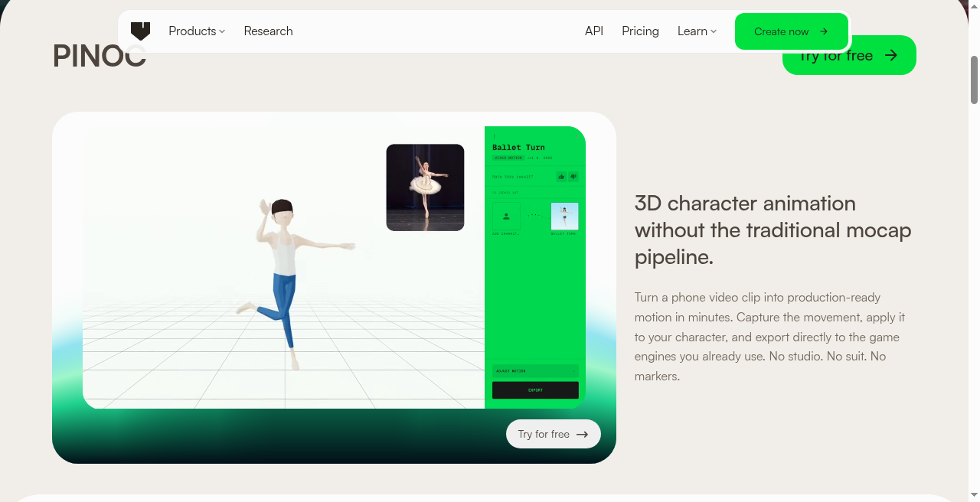This screenshot has height=502, width=980.
Task: Click the thumbs up rating icon
Action: [x=561, y=177]
